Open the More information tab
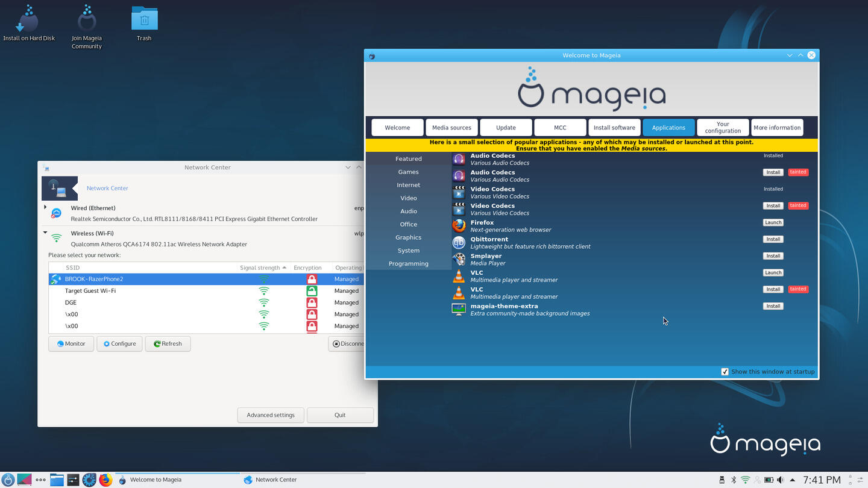The image size is (868, 488). tap(777, 127)
